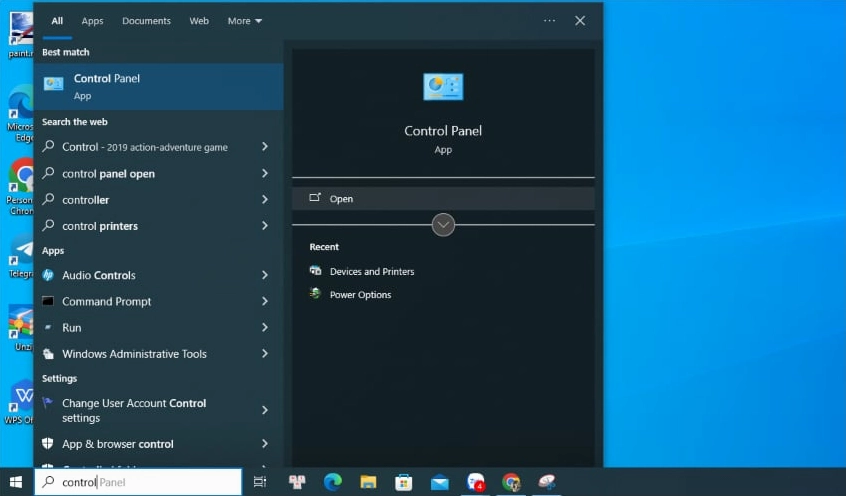Expand more actions with the round chevron button
Image resolution: width=846 pixels, height=496 pixels.
pyautogui.click(x=443, y=225)
